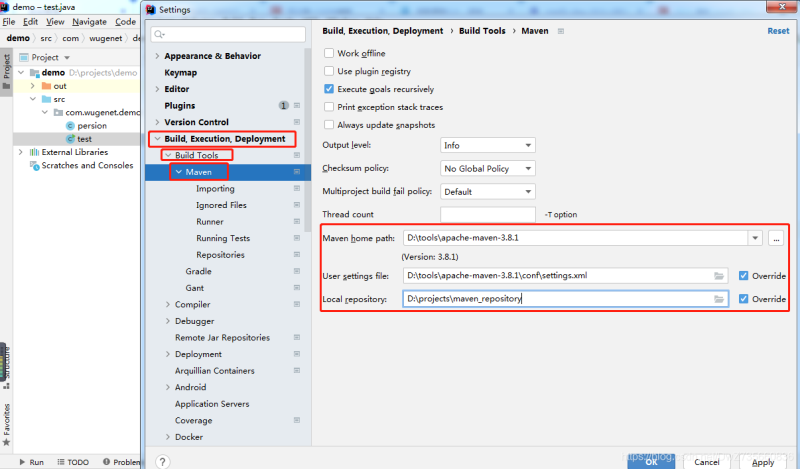Select Arquillian Containers settings item
800x469 pixels.
(214, 371)
